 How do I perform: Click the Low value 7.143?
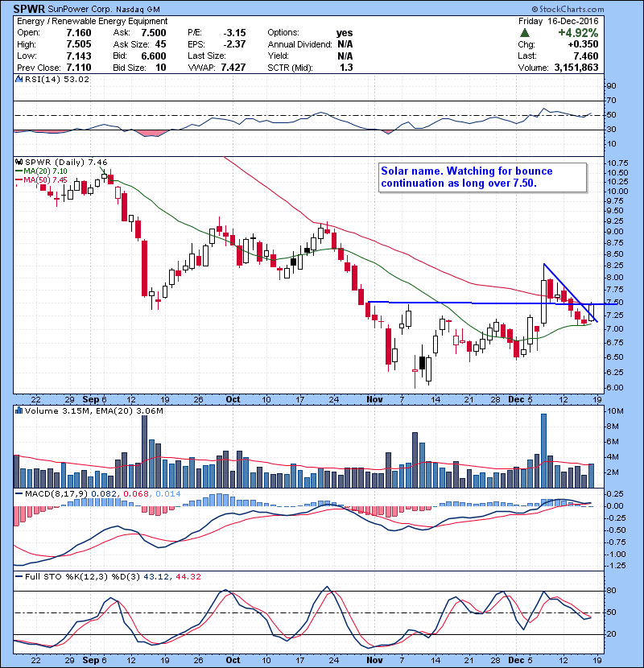click(79, 56)
